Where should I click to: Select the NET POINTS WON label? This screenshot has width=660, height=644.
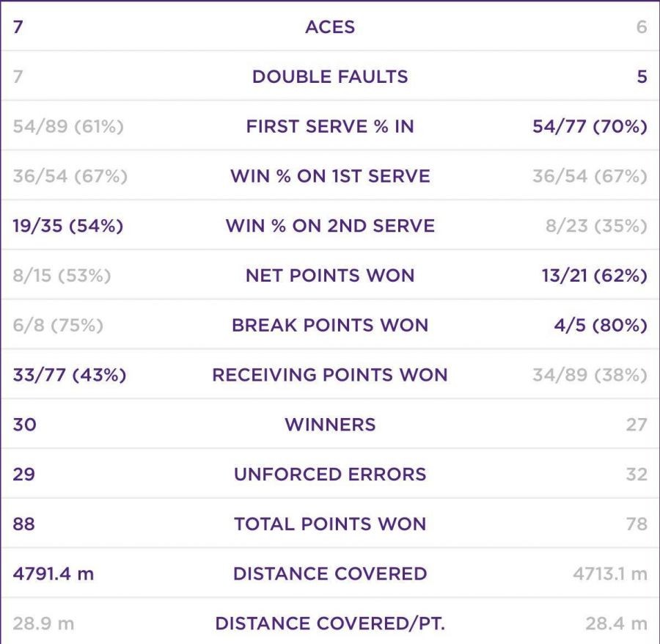330,276
